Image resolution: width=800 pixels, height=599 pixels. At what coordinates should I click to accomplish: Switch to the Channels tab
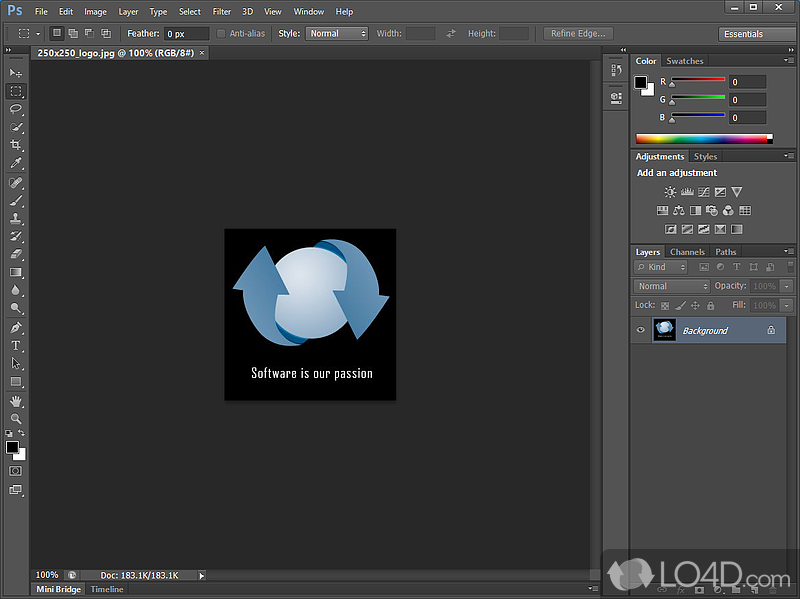pyautogui.click(x=687, y=252)
